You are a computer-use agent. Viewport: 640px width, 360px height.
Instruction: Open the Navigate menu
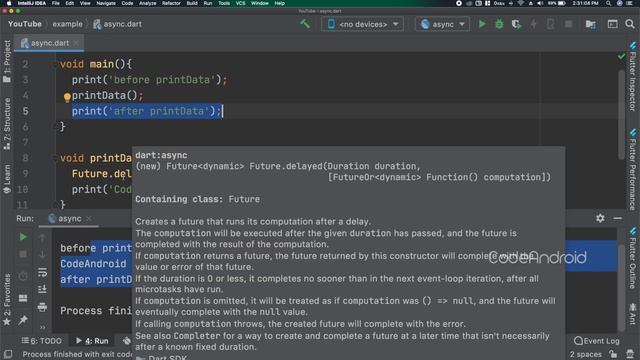(x=106, y=3)
